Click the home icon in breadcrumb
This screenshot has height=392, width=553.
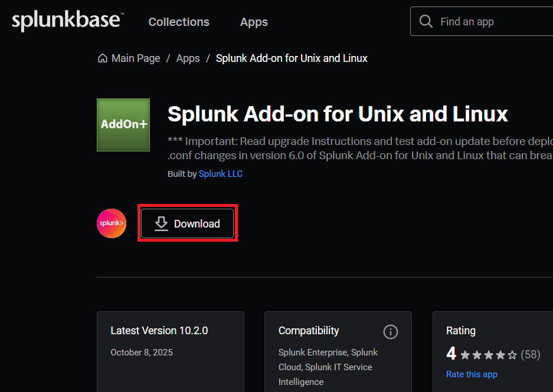tap(103, 58)
